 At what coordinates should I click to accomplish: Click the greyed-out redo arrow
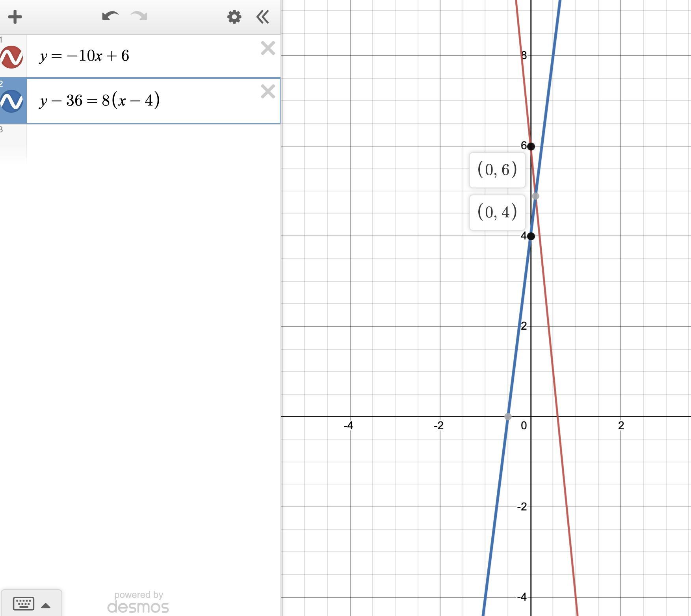[x=139, y=16]
